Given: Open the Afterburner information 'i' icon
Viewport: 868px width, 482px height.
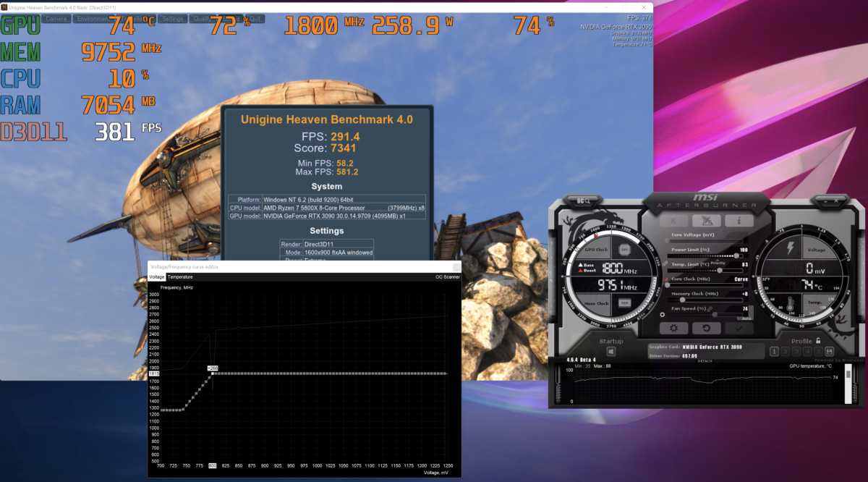Looking at the screenshot, I should point(739,220).
